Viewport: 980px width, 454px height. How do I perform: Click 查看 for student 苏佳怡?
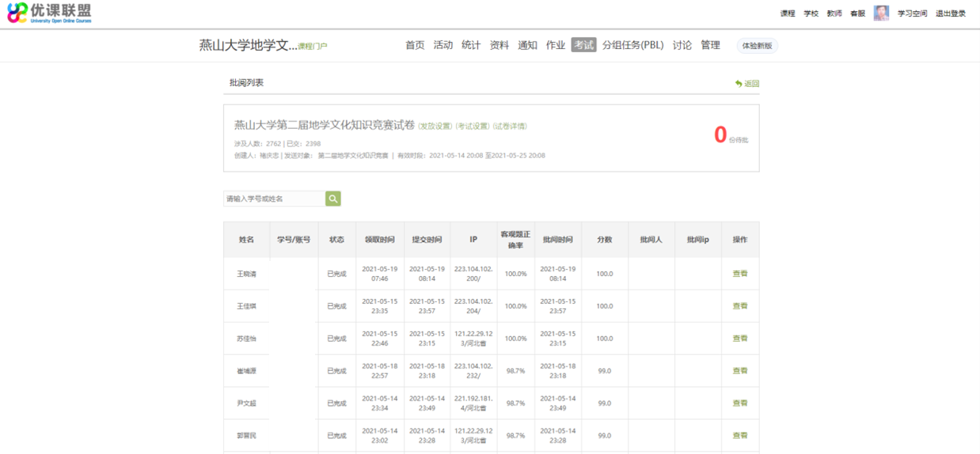coord(739,339)
